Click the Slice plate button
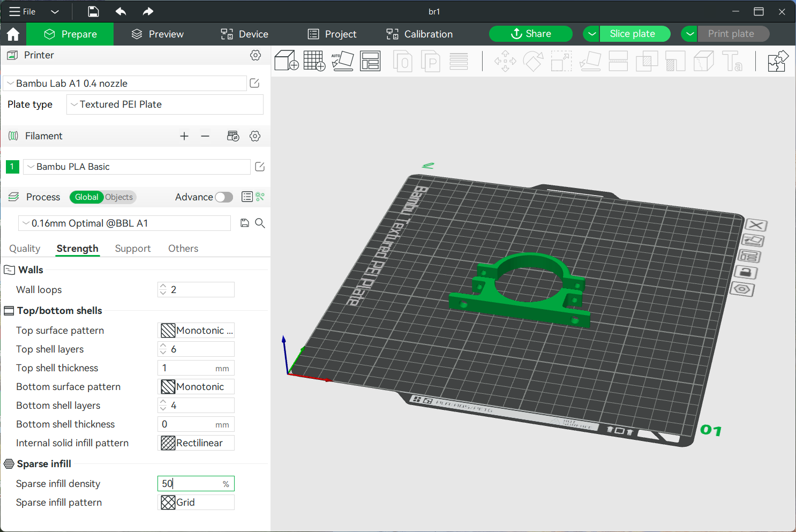The height and width of the screenshot is (532, 796). [635, 34]
